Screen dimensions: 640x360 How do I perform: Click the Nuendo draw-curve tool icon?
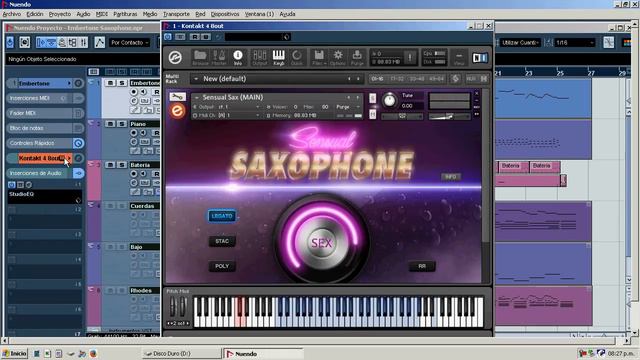click(x=100, y=42)
